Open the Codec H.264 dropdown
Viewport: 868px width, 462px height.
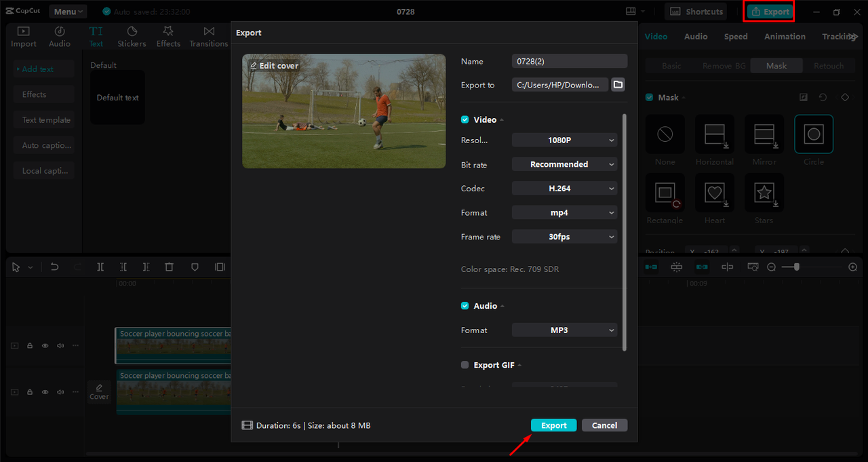[x=564, y=189]
